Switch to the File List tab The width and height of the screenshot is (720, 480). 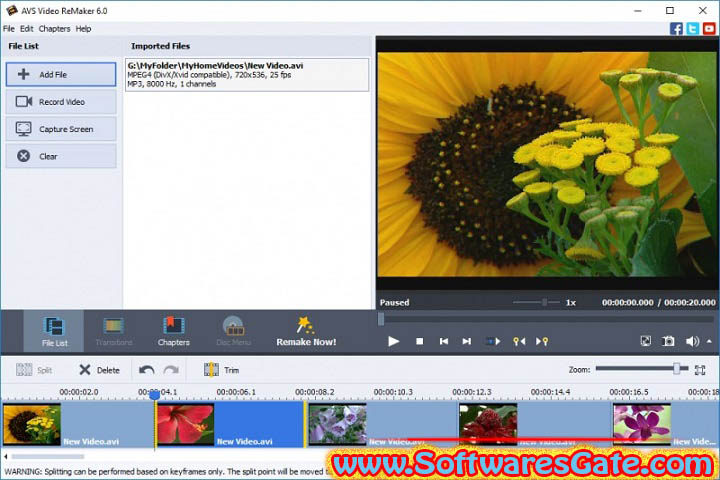(x=54, y=332)
